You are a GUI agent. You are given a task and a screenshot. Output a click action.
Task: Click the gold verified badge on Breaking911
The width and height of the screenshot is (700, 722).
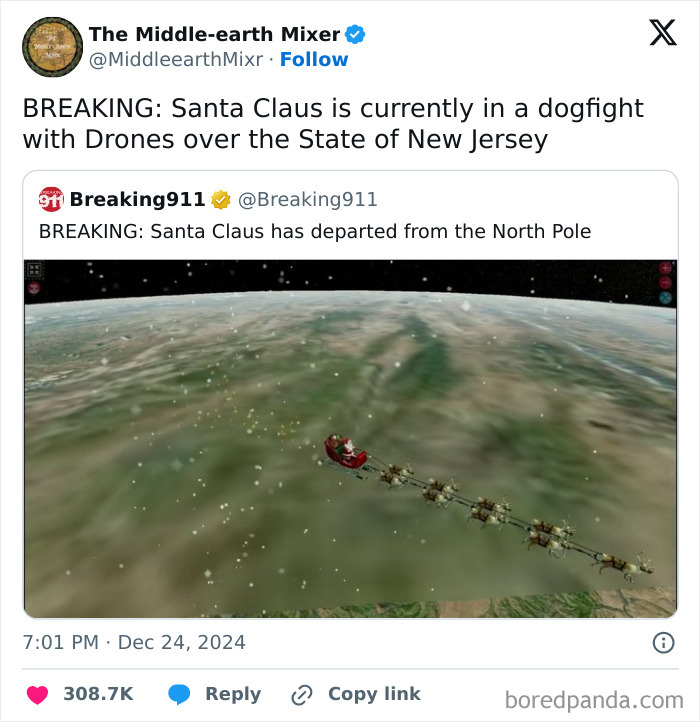(x=220, y=200)
